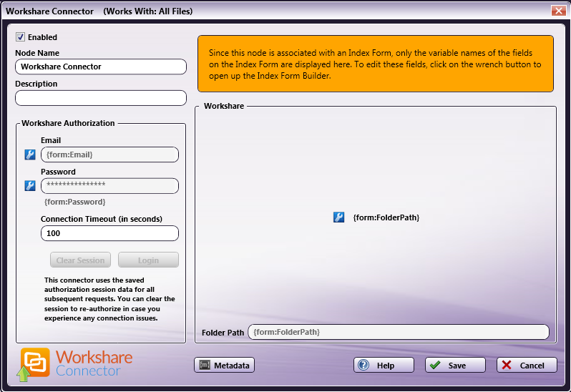The height and width of the screenshot is (392, 571).
Task: Click the {form:Password} label text
Action: click(75, 202)
